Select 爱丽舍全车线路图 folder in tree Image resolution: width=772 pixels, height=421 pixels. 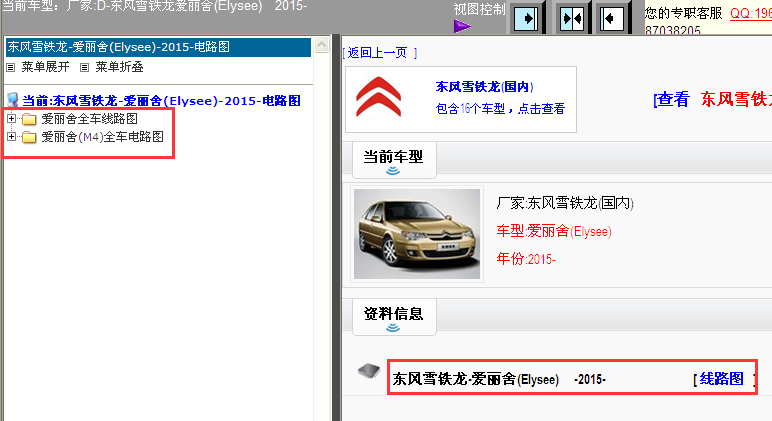tap(89, 119)
